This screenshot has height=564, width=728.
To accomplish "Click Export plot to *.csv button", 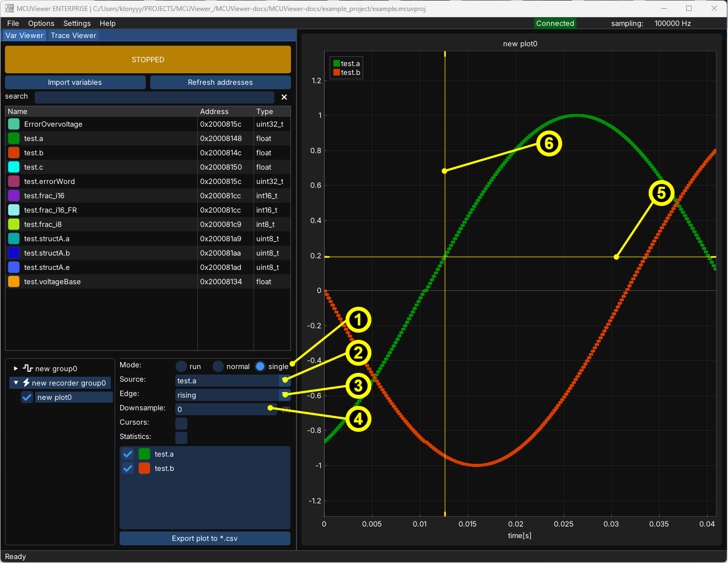I will pyautogui.click(x=204, y=539).
